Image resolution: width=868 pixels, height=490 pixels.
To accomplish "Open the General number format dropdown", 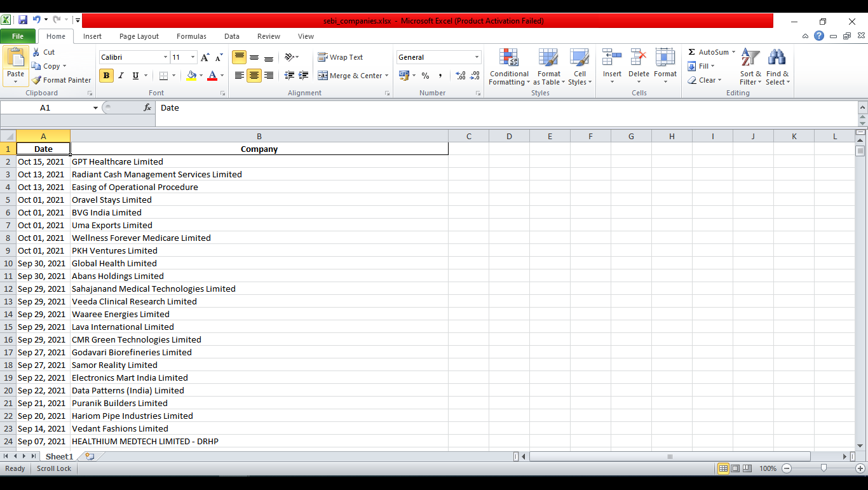I will point(477,57).
